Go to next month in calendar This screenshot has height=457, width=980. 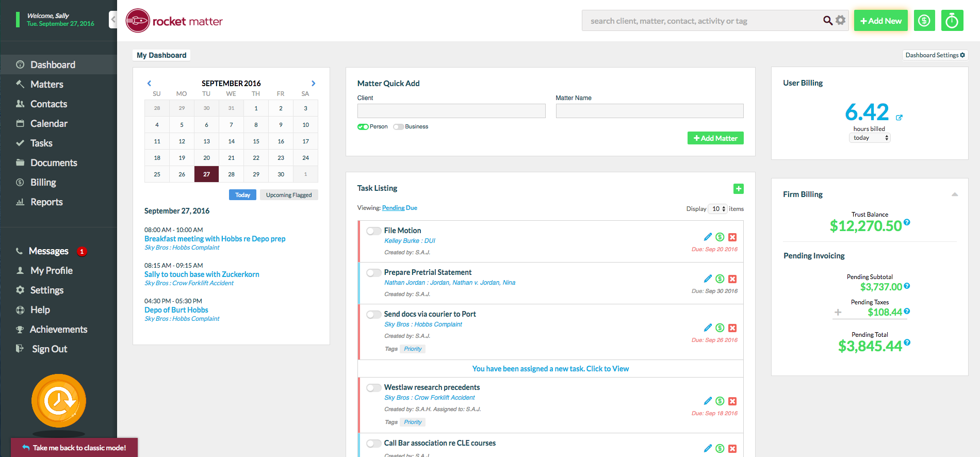pyautogui.click(x=313, y=83)
